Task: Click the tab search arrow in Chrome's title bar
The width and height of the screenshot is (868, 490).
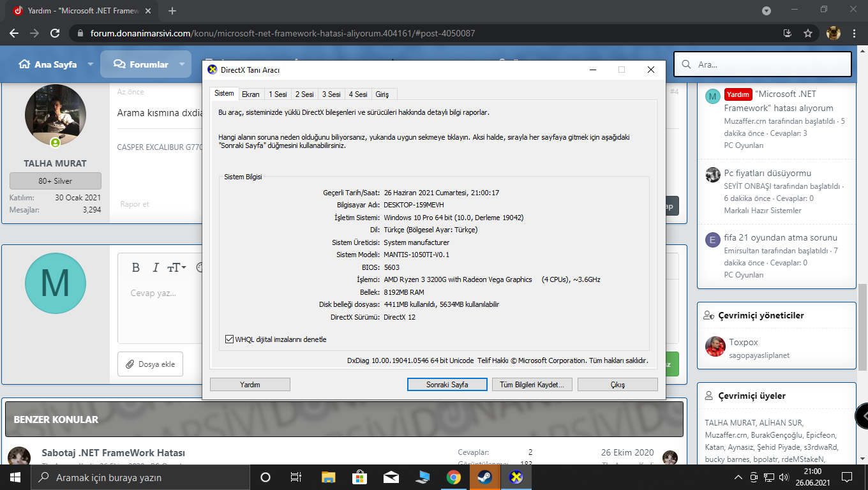Action: click(767, 11)
